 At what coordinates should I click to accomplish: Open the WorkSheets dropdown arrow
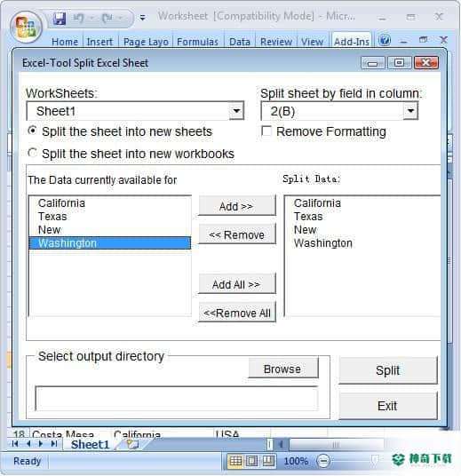[236, 111]
